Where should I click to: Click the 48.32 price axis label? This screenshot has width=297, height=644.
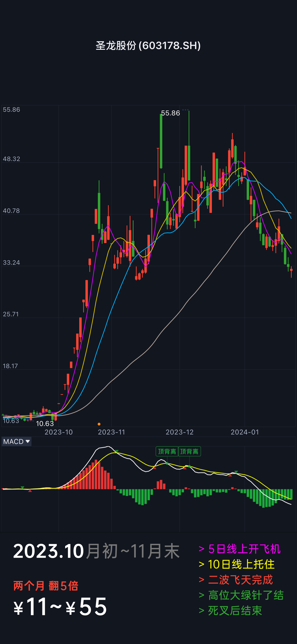coord(11,159)
